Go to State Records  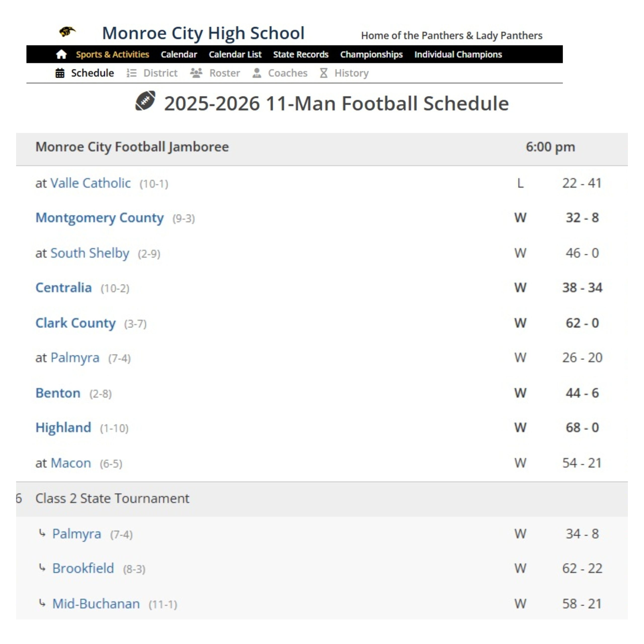[x=301, y=54]
